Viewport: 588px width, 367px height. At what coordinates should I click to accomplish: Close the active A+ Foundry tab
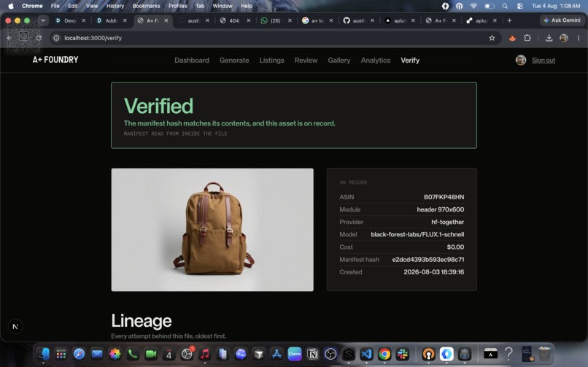166,20
